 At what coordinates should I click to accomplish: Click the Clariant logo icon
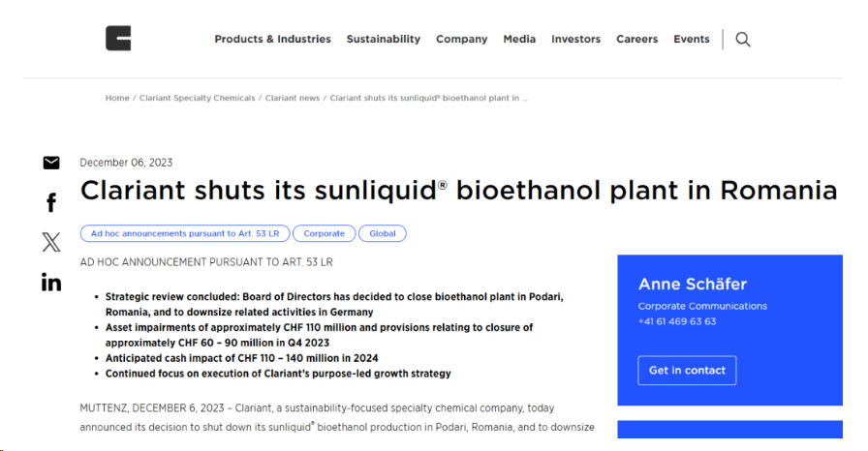coord(118,38)
